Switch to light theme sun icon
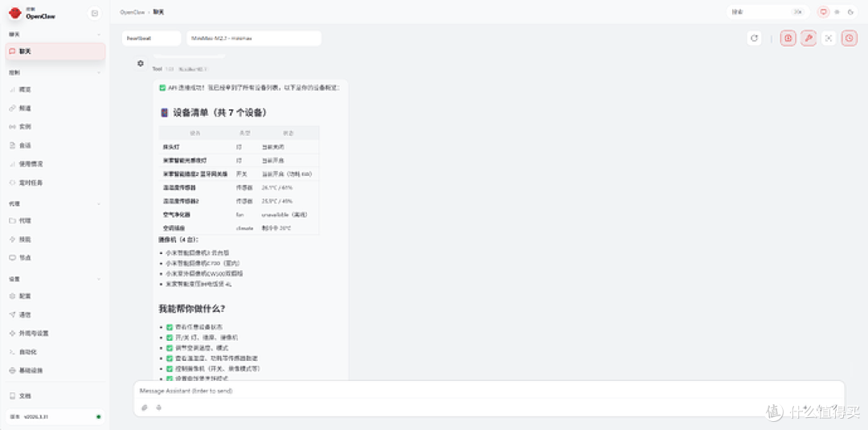The height and width of the screenshot is (430, 868). coord(837,11)
